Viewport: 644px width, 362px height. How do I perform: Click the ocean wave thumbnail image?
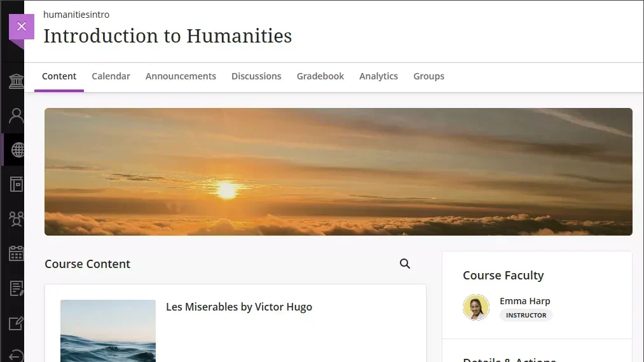tap(108, 331)
